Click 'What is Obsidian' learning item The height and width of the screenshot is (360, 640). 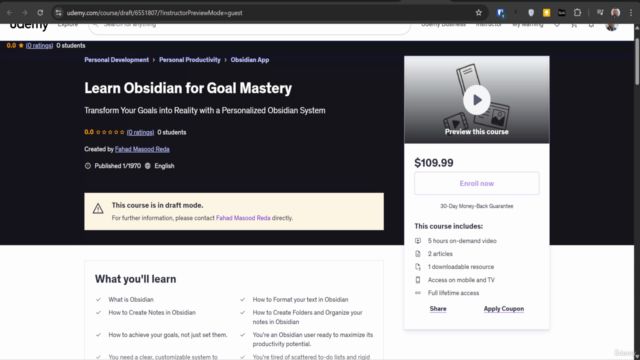(x=131, y=300)
